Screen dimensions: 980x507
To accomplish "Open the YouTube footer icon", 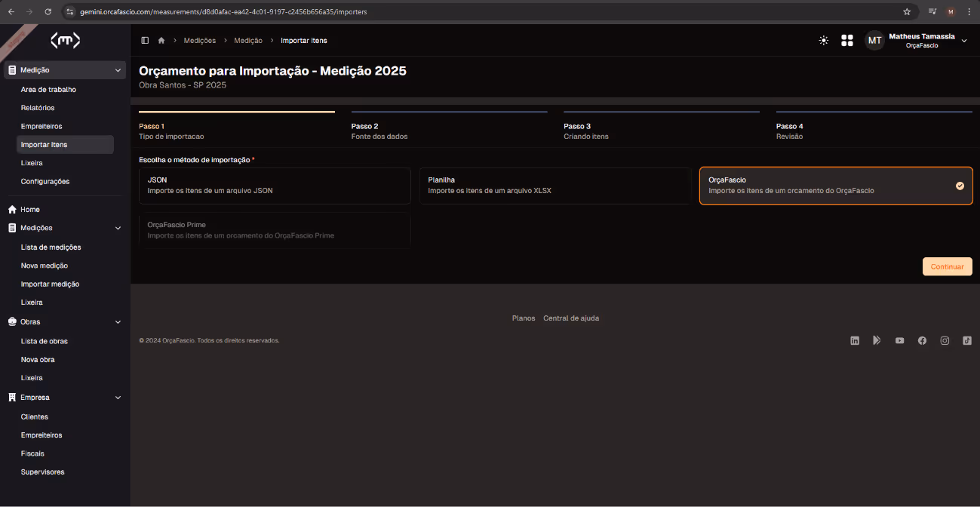I will (x=899, y=340).
